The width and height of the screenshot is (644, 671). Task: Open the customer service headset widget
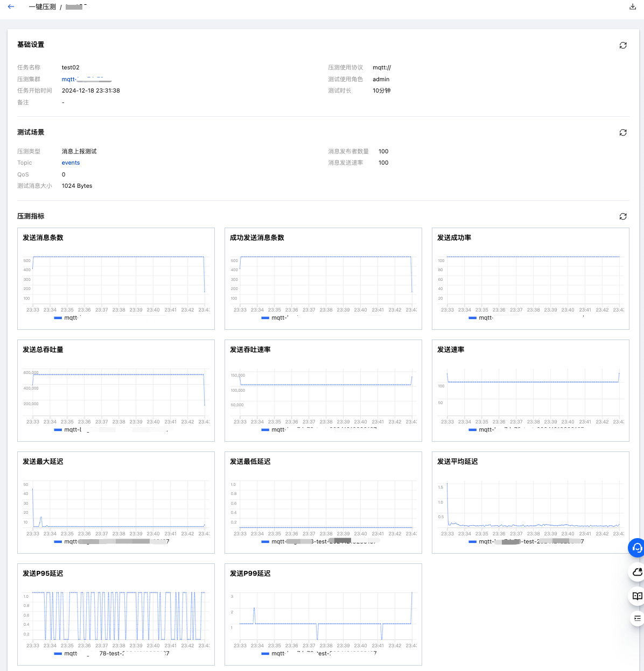637,548
